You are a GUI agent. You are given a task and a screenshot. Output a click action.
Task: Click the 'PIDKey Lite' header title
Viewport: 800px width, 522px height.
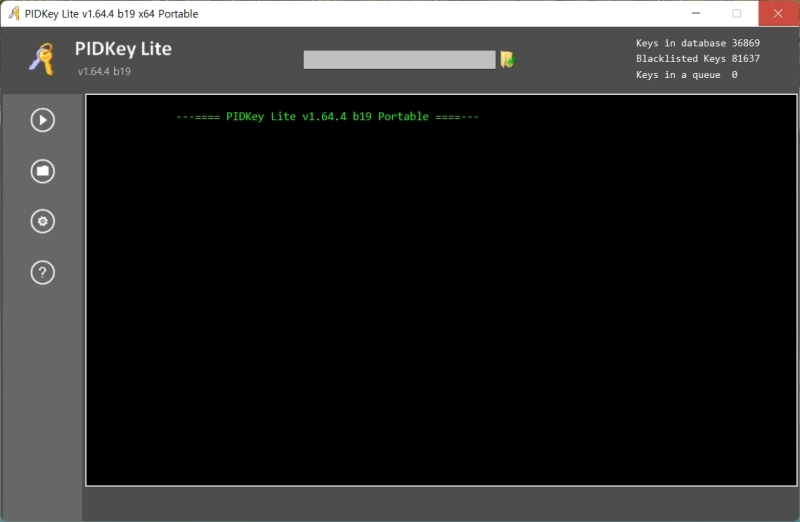(x=123, y=49)
